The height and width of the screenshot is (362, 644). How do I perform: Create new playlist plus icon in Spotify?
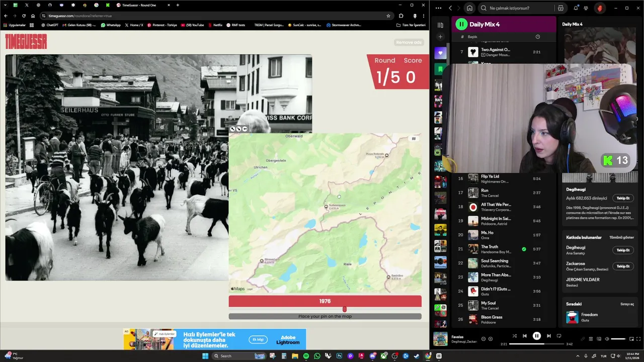[x=440, y=37]
